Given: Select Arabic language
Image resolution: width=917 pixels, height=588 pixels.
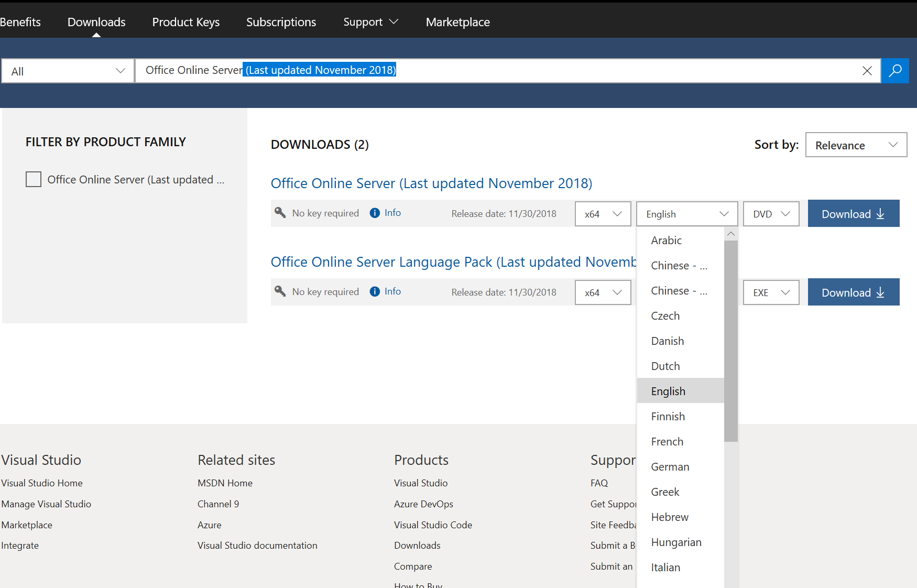Looking at the screenshot, I should coord(680,240).
